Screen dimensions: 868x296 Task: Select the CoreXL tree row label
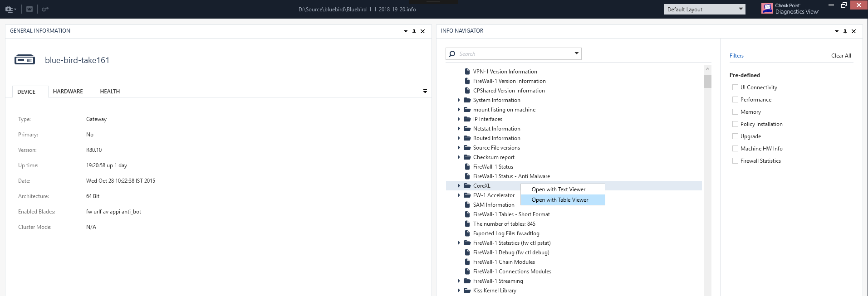coord(481,186)
